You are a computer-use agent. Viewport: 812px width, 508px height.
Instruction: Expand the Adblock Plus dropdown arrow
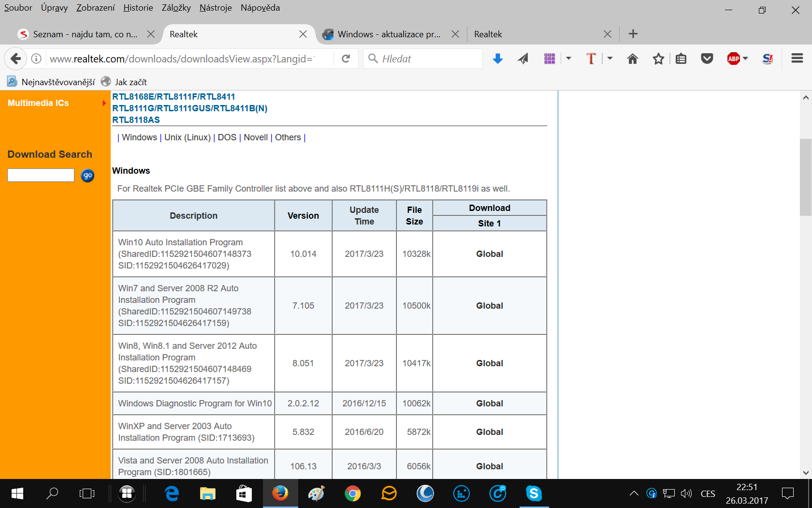(745, 59)
